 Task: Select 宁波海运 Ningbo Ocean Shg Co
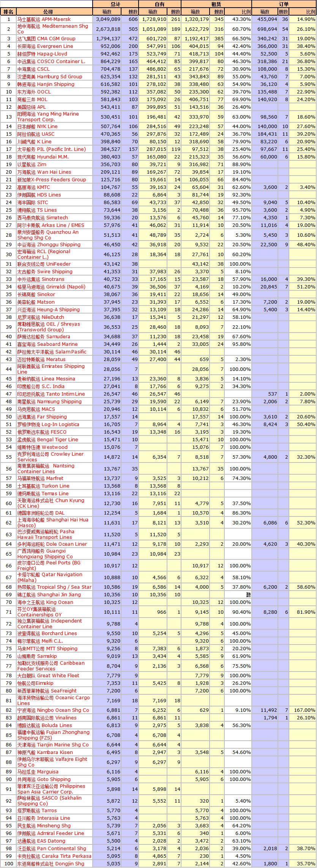coord(53,710)
